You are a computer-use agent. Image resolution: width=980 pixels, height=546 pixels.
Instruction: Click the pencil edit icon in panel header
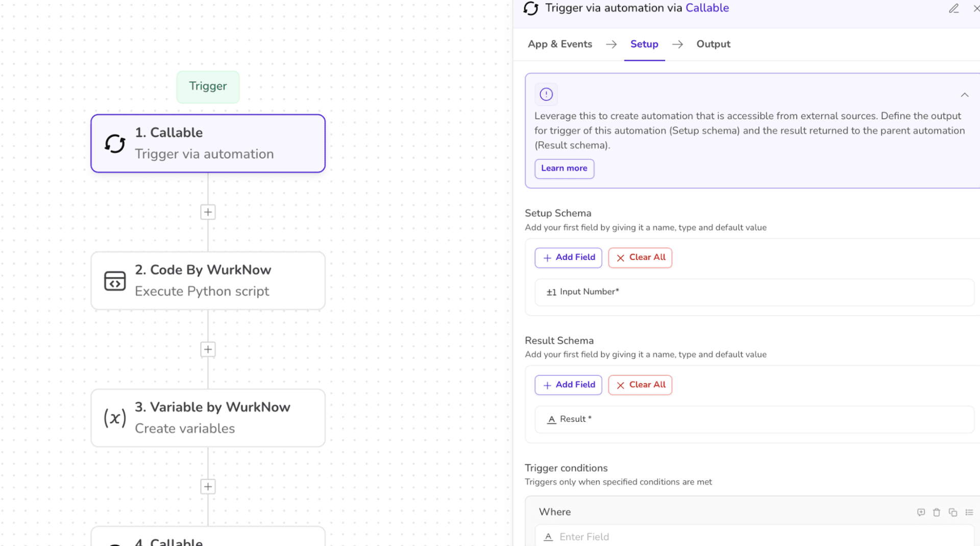pos(953,9)
